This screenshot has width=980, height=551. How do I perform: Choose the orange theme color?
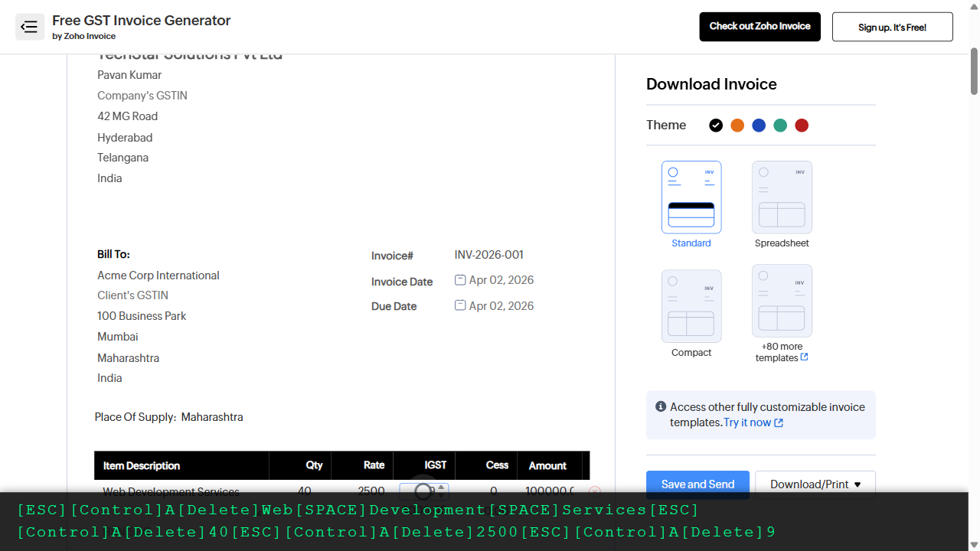coord(737,126)
